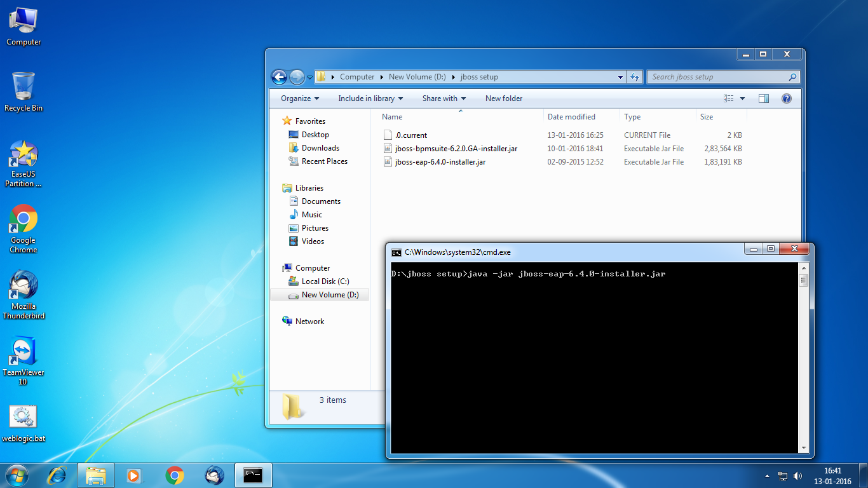Launch Thunderbird from the taskbar

[x=214, y=475]
